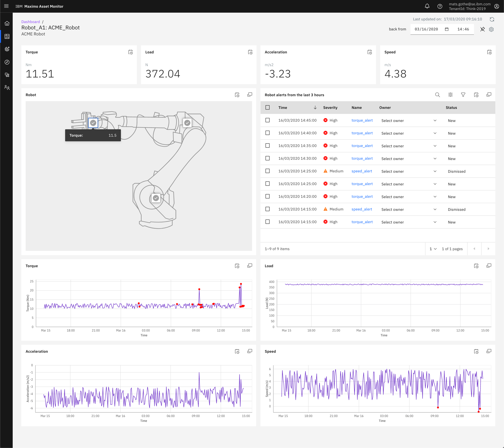Open time range on Torque value card

(x=130, y=52)
